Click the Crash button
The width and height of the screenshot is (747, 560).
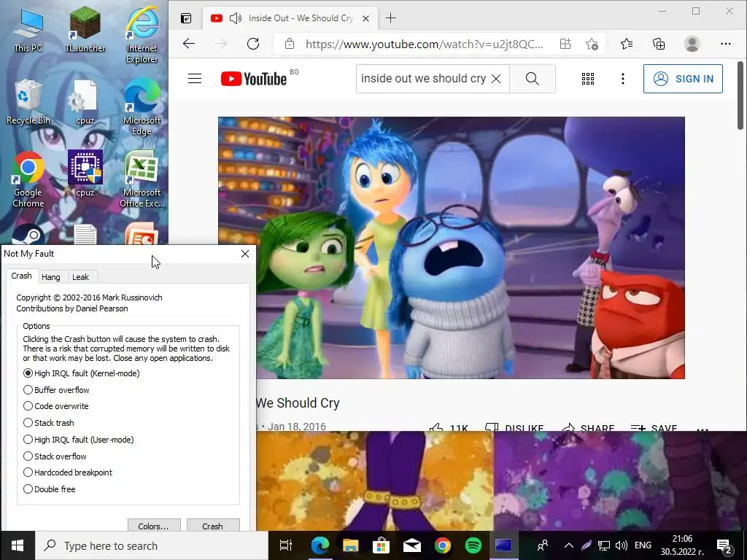point(212,526)
